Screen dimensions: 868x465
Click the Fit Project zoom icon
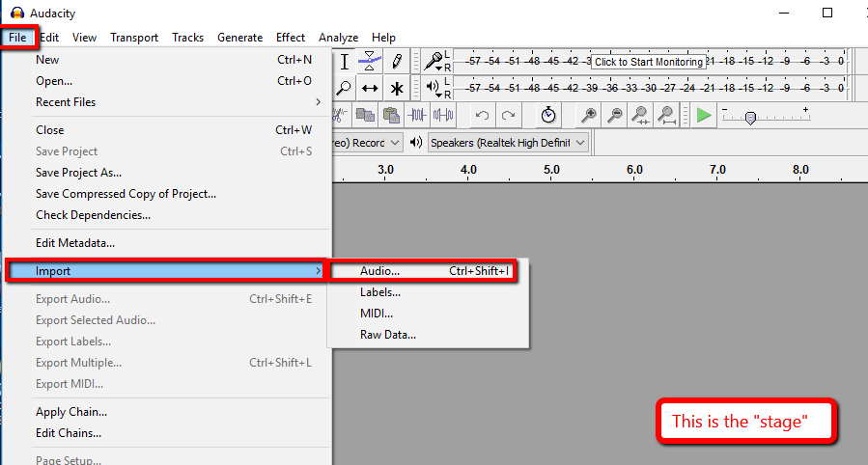coord(666,115)
